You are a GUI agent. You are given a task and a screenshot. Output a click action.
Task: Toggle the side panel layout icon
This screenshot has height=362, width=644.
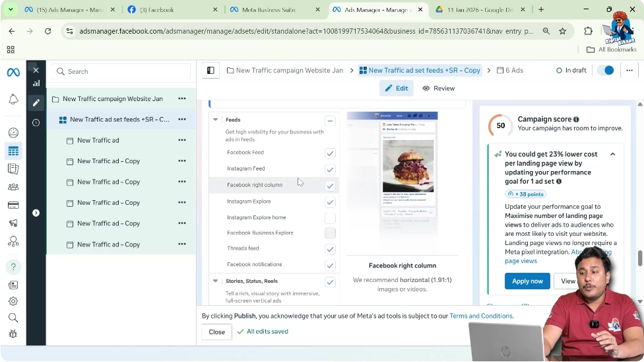click(210, 70)
